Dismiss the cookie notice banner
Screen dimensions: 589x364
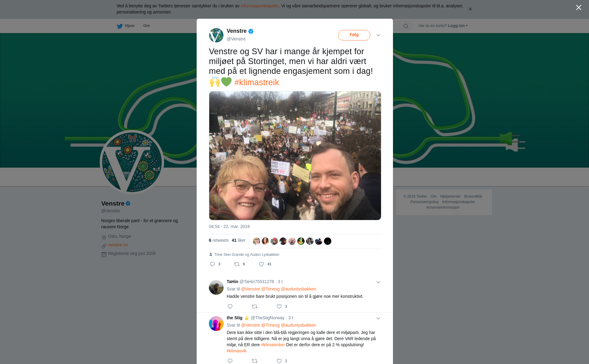tap(470, 9)
